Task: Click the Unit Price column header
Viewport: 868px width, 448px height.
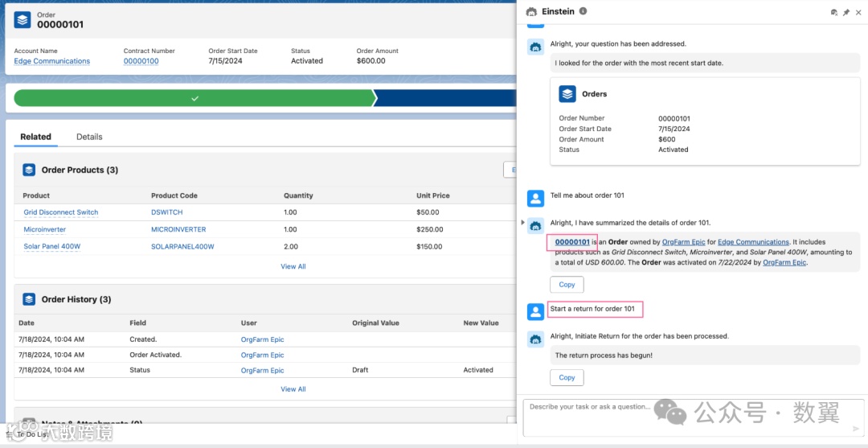Action: point(433,195)
